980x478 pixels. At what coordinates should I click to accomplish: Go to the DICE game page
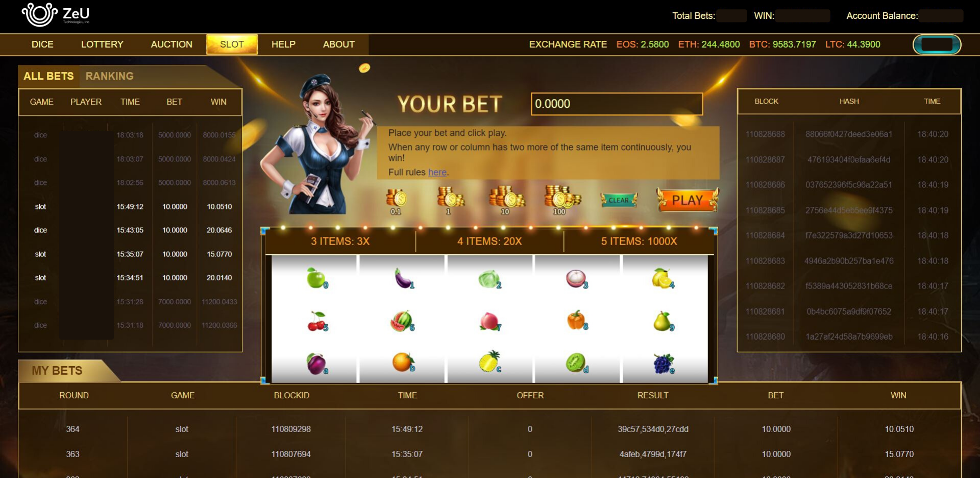[x=42, y=44]
